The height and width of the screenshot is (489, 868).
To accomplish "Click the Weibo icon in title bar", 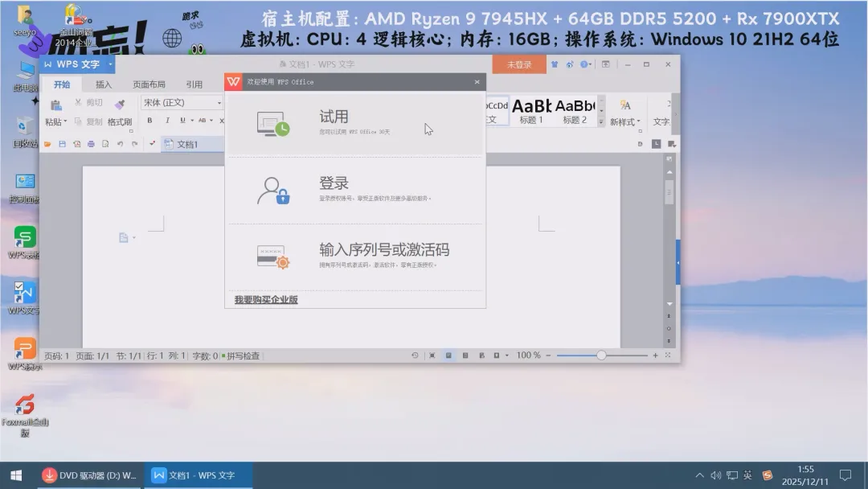I will tap(570, 64).
